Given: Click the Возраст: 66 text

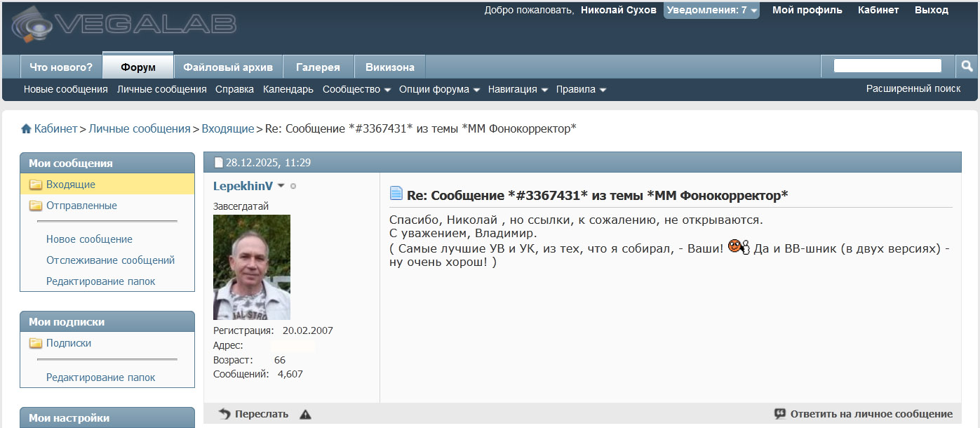Looking at the screenshot, I should [249, 360].
